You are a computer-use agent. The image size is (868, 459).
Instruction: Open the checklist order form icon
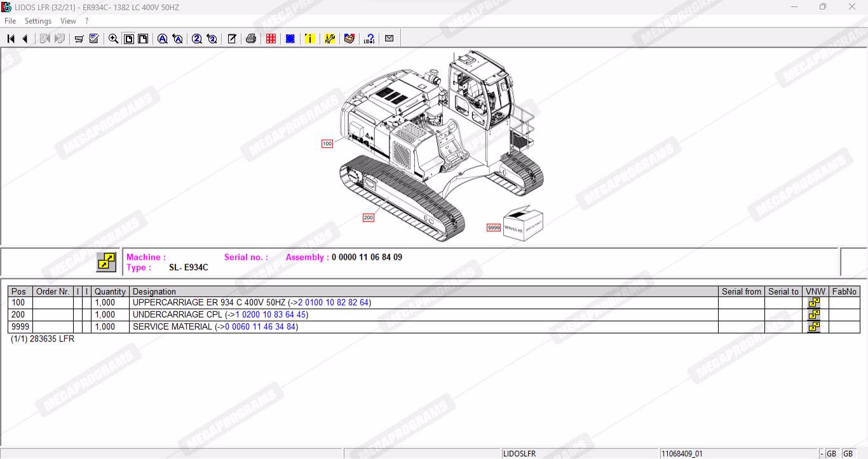click(94, 39)
